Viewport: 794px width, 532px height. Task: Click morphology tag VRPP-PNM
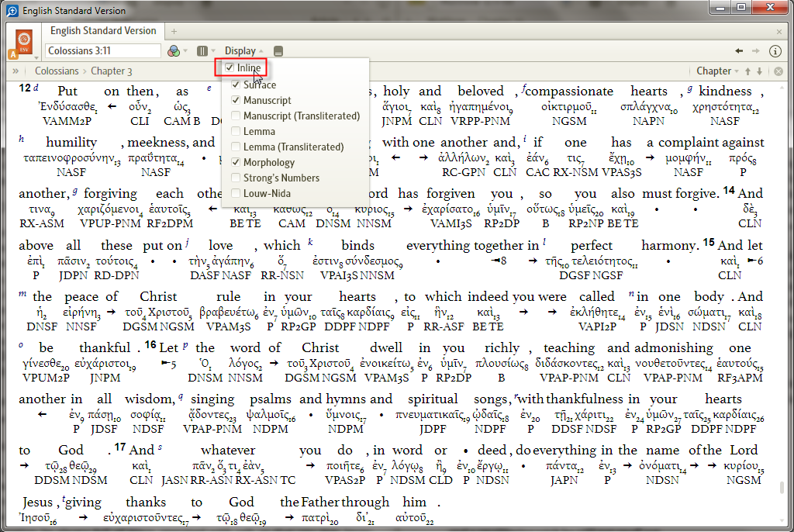coord(480,121)
